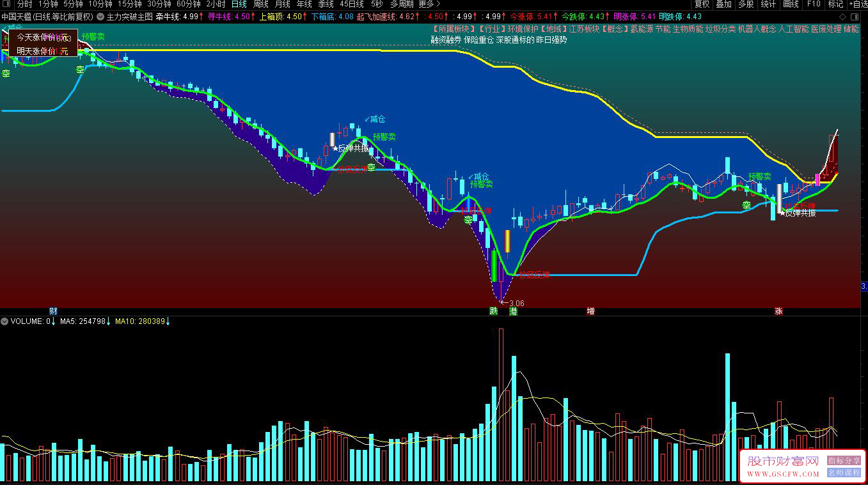The width and height of the screenshot is (868, 485).
Task: Open the 2小时 chart period
Action: click(x=216, y=4)
